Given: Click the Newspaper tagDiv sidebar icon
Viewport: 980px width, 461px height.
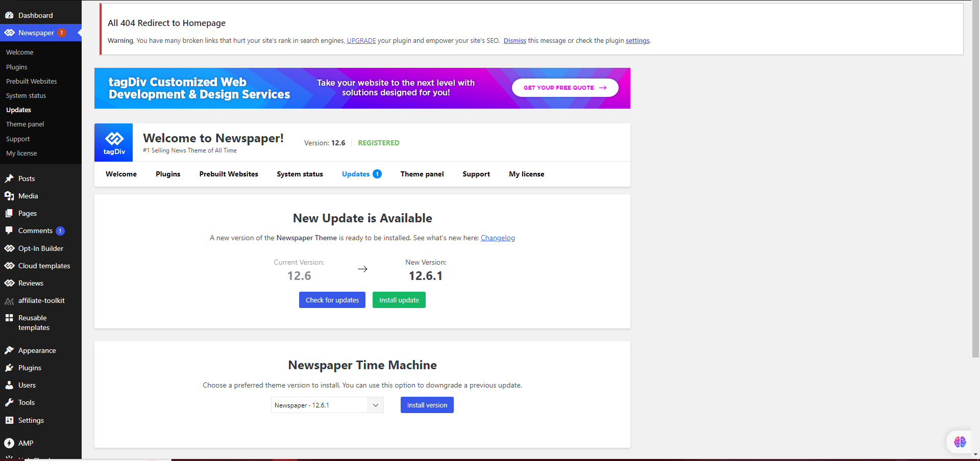Looking at the screenshot, I should [x=9, y=33].
